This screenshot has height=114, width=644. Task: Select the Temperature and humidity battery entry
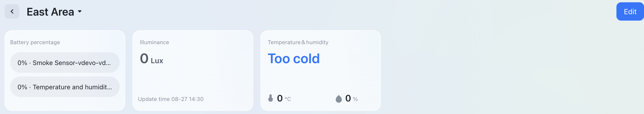[x=65, y=87]
